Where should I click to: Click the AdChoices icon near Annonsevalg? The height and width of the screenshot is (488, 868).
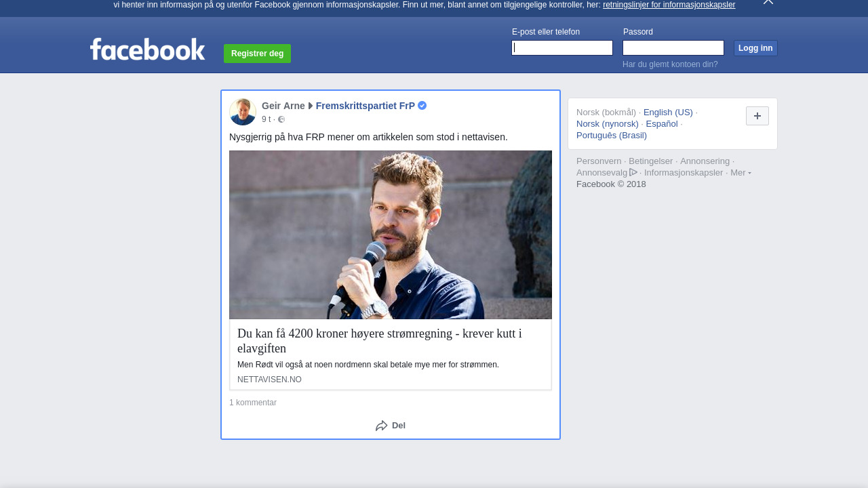click(x=633, y=172)
